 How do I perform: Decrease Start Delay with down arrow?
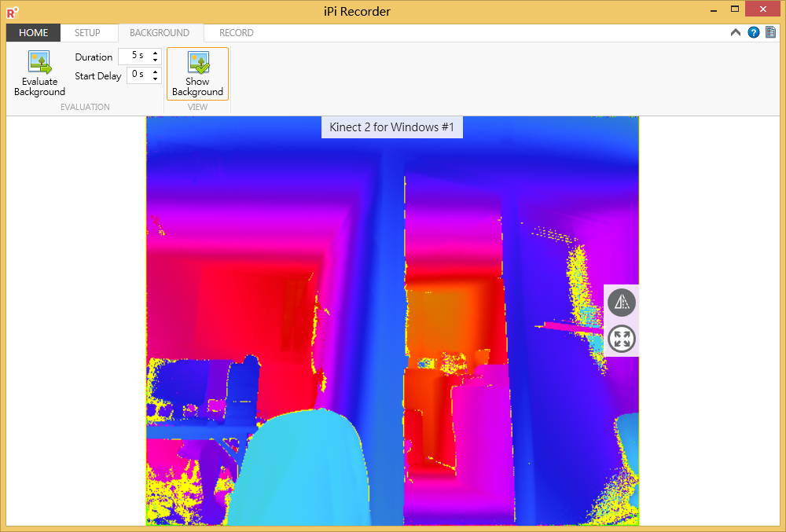point(155,79)
